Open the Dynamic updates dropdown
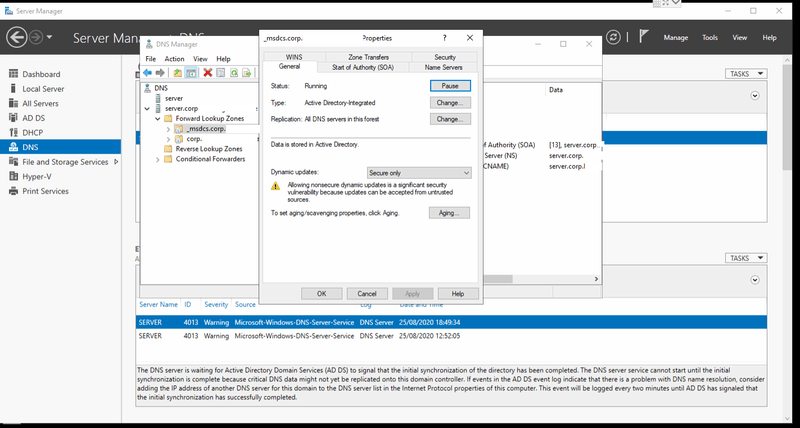The image size is (800, 428). (x=419, y=173)
